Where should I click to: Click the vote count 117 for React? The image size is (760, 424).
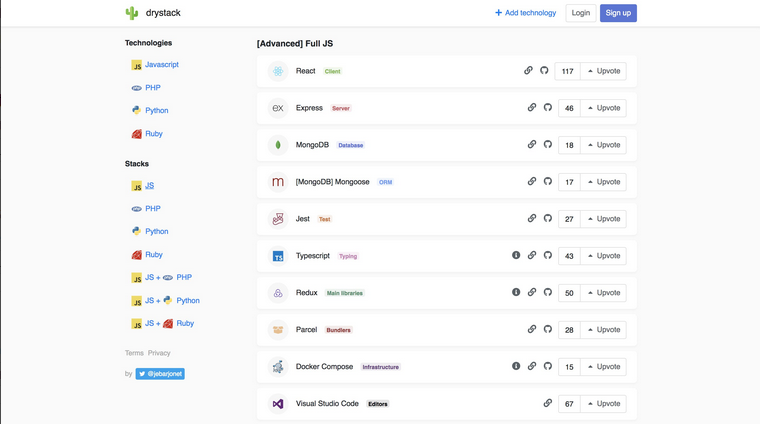click(568, 71)
